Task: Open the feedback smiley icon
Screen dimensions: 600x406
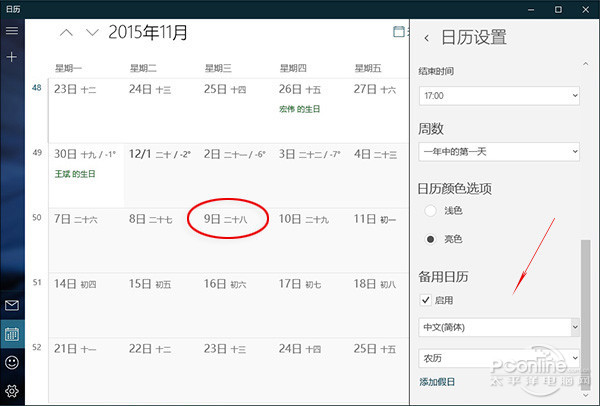Action: pyautogui.click(x=12, y=362)
